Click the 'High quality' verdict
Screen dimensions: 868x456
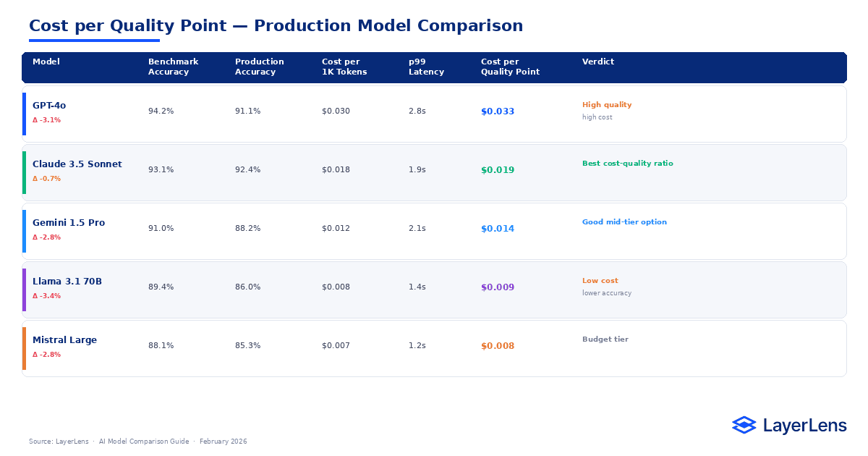tap(607, 105)
